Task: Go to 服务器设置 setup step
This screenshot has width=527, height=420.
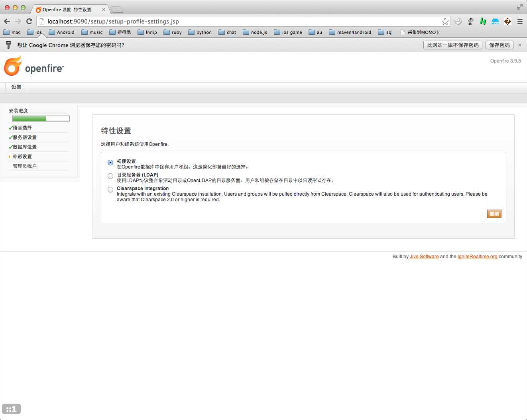Action: [x=25, y=137]
